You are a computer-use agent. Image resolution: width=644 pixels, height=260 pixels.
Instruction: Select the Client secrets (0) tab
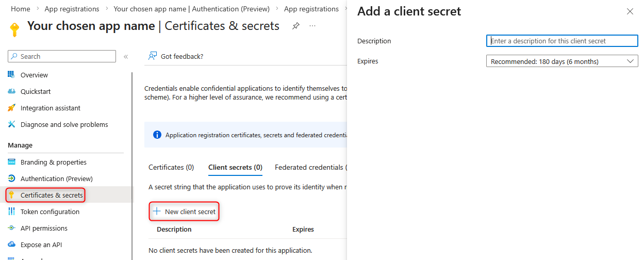[235, 167]
